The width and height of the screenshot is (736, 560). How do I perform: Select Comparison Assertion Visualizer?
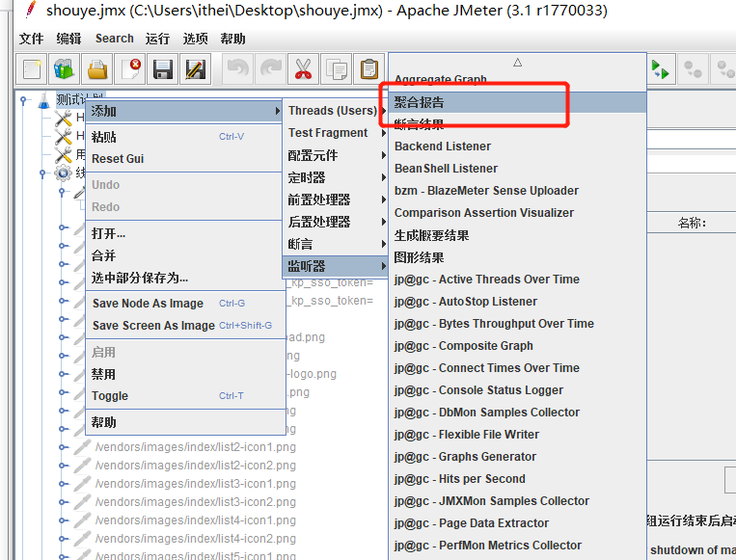[517, 213]
